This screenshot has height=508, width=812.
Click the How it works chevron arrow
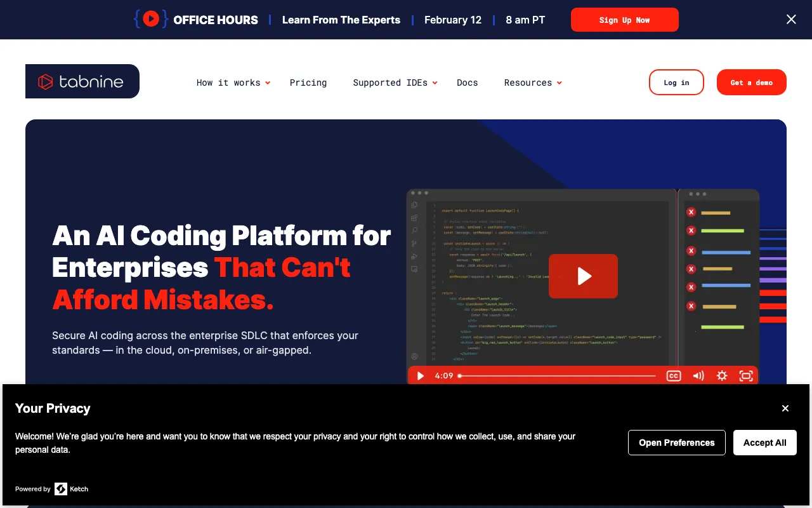tap(268, 83)
